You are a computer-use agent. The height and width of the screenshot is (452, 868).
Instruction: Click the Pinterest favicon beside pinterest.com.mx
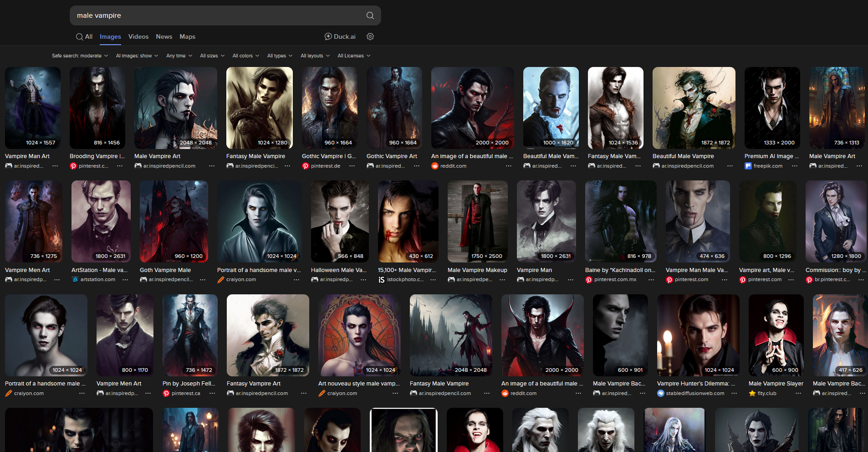click(x=589, y=279)
